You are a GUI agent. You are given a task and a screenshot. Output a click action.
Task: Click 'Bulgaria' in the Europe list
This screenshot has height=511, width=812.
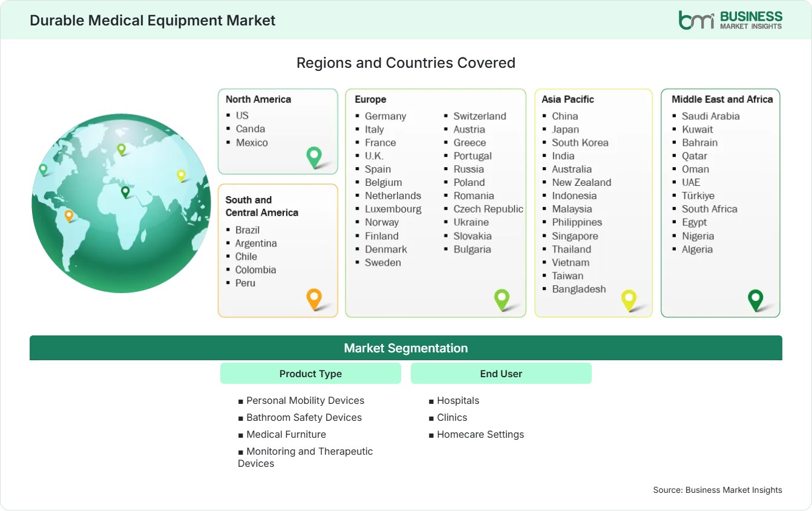point(473,249)
